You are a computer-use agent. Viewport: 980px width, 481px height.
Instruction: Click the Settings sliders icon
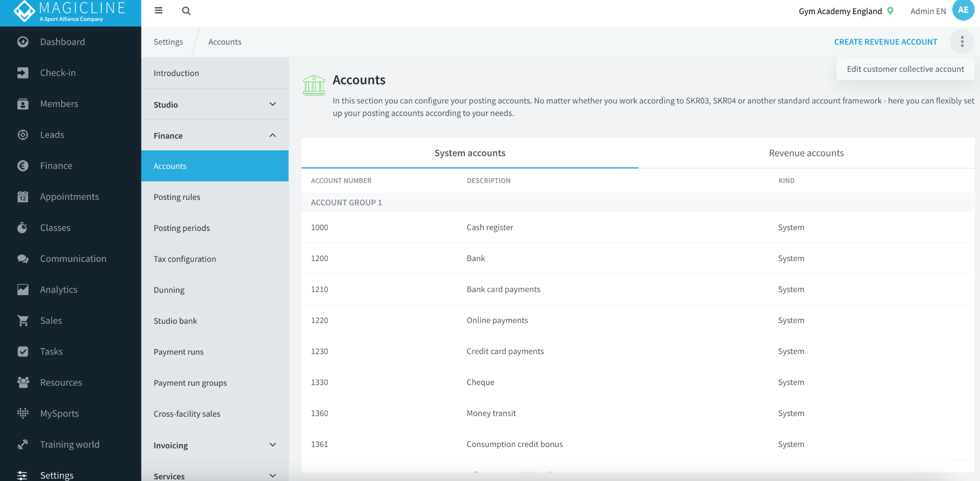point(23,476)
